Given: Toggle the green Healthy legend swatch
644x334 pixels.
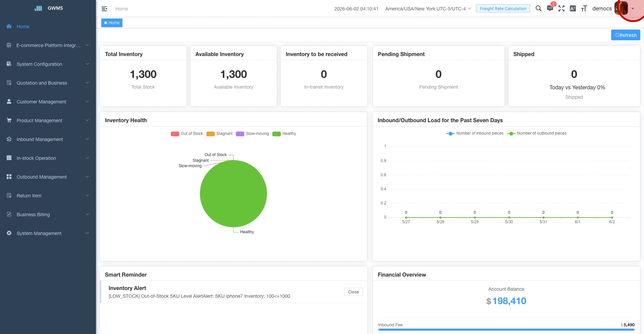Looking at the screenshot, I should [276, 134].
